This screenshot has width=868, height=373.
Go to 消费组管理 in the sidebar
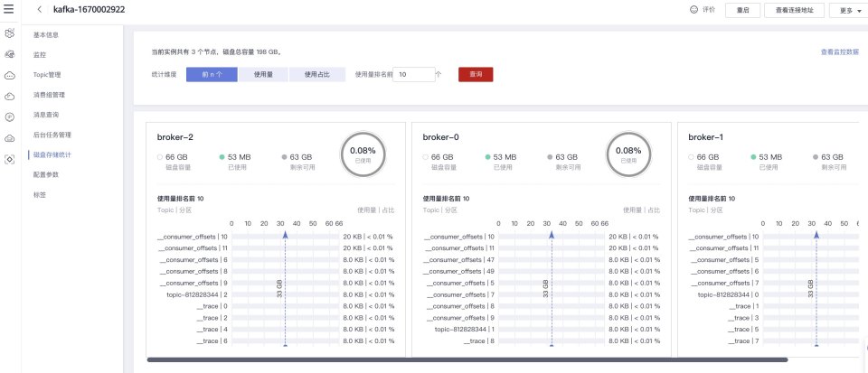[49, 95]
